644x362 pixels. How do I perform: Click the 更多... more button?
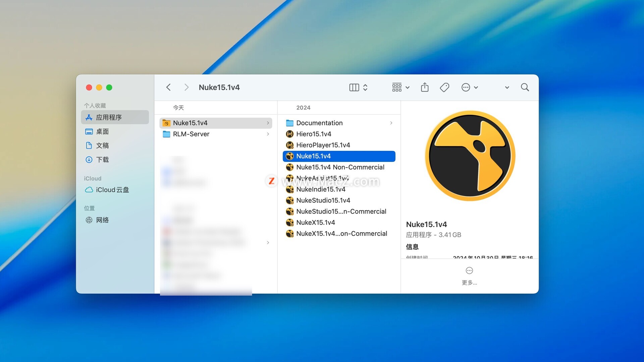[x=469, y=276]
